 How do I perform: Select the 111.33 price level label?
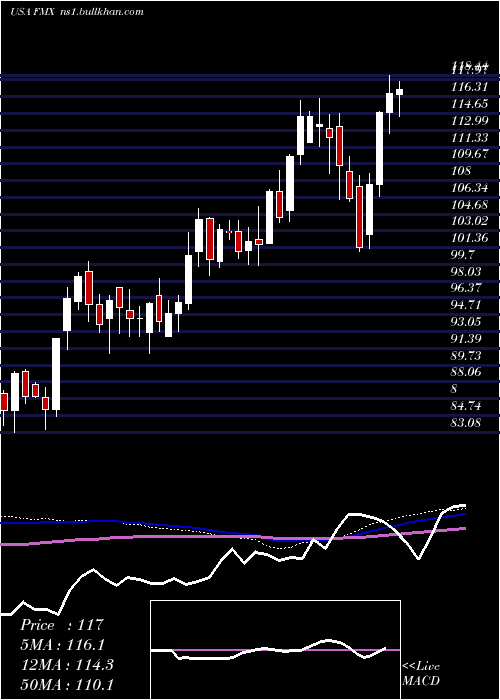[x=470, y=138]
